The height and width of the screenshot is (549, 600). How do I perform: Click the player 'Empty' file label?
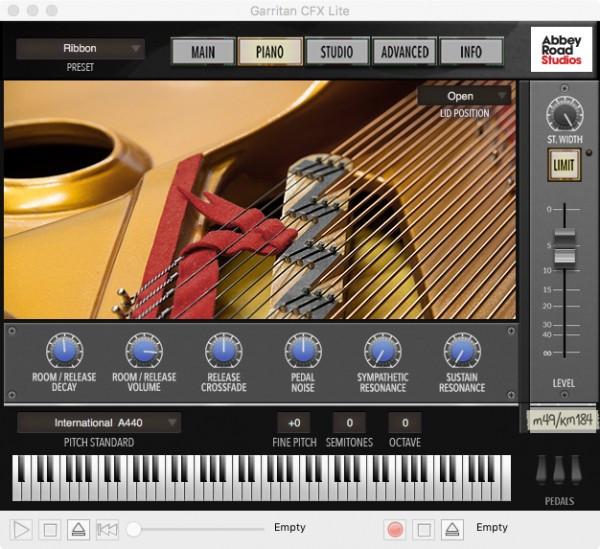point(290,528)
